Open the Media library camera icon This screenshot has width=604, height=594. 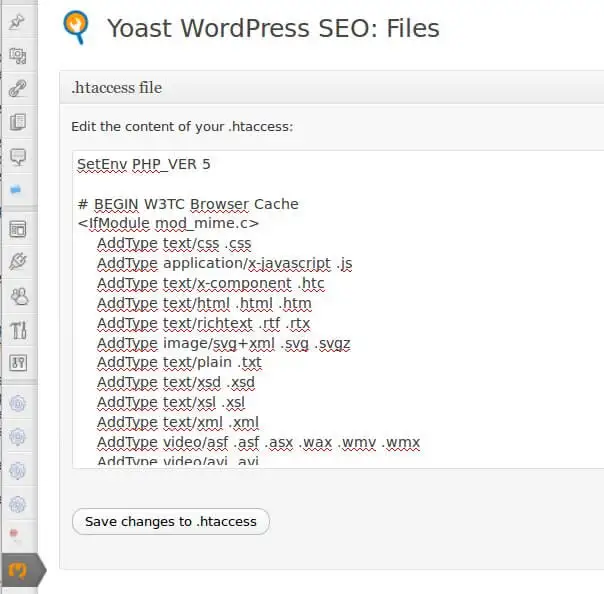tap(18, 56)
